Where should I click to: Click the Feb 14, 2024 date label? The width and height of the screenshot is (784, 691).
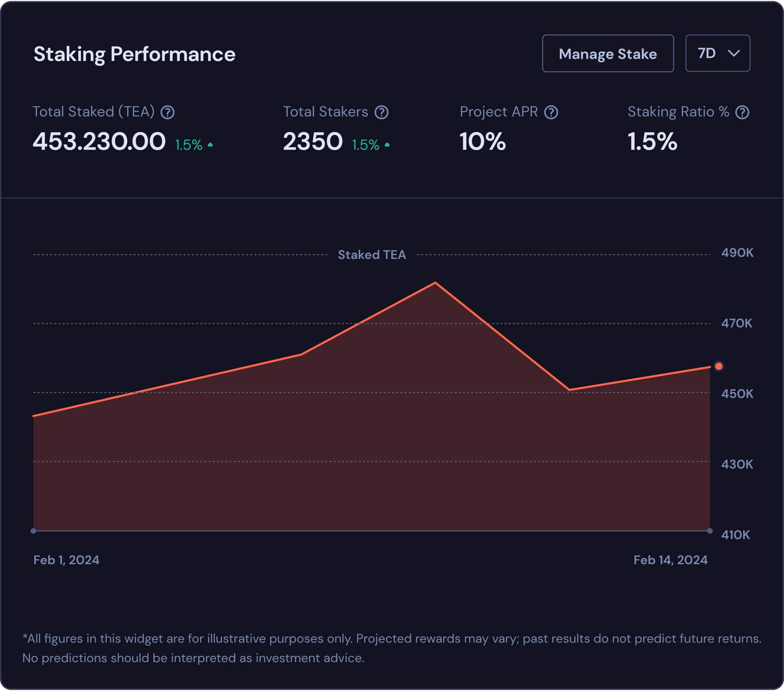671,560
